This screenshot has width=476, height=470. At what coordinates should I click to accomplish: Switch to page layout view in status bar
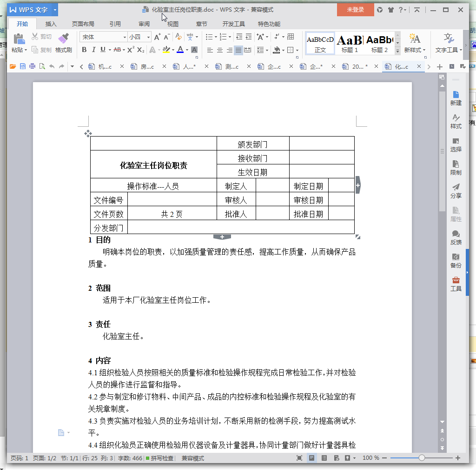click(311, 458)
